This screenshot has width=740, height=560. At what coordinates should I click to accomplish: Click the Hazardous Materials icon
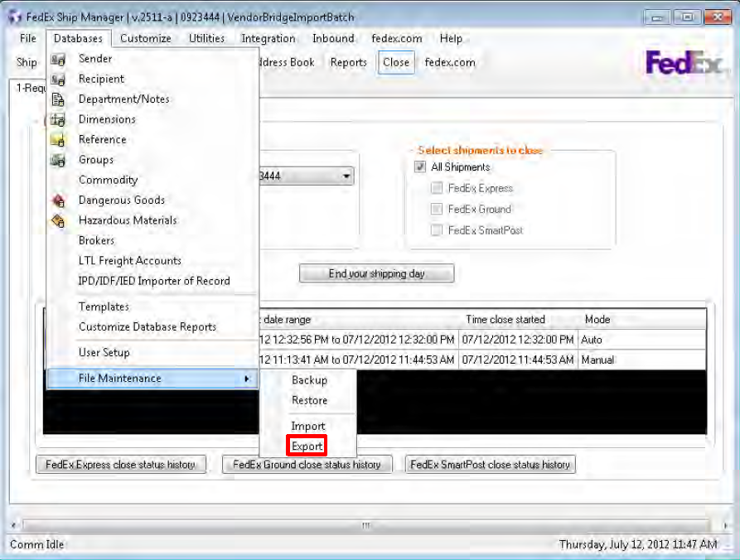click(x=57, y=221)
